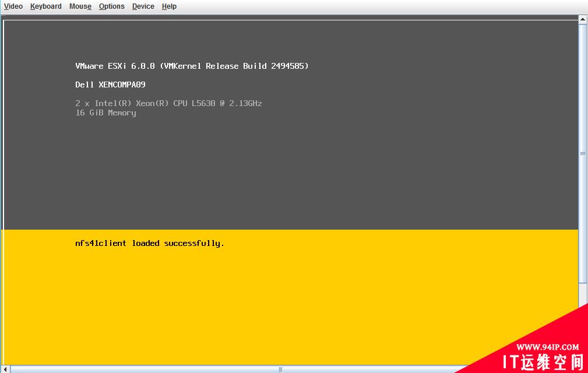The height and width of the screenshot is (373, 588).
Task: Click the Intel Xeon CPU L5630 line
Action: [168, 103]
